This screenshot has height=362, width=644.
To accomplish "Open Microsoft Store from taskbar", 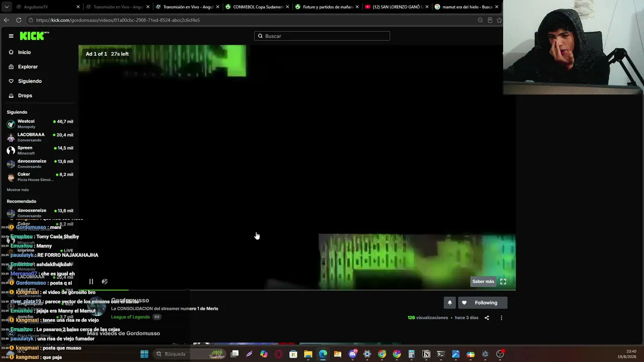I will [293, 354].
